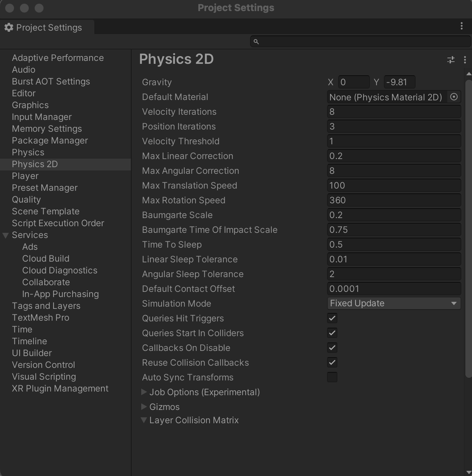The image size is (472, 476).
Task: Click the scrollbar down arrow
Action: (468, 472)
